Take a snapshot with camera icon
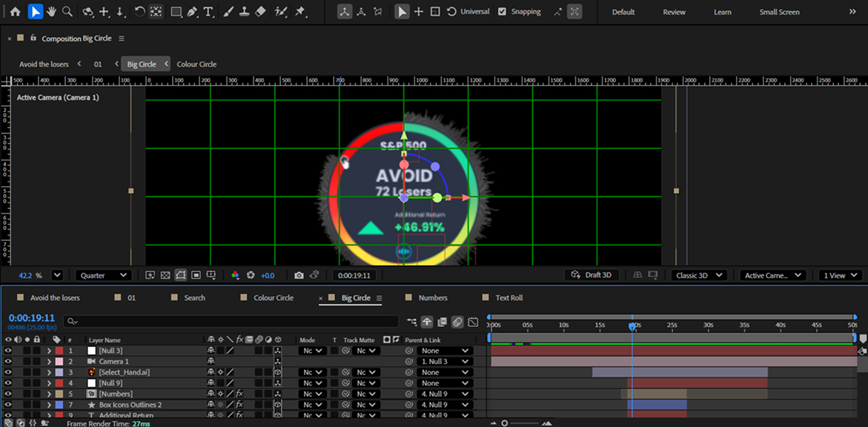868x427 pixels. coord(299,275)
